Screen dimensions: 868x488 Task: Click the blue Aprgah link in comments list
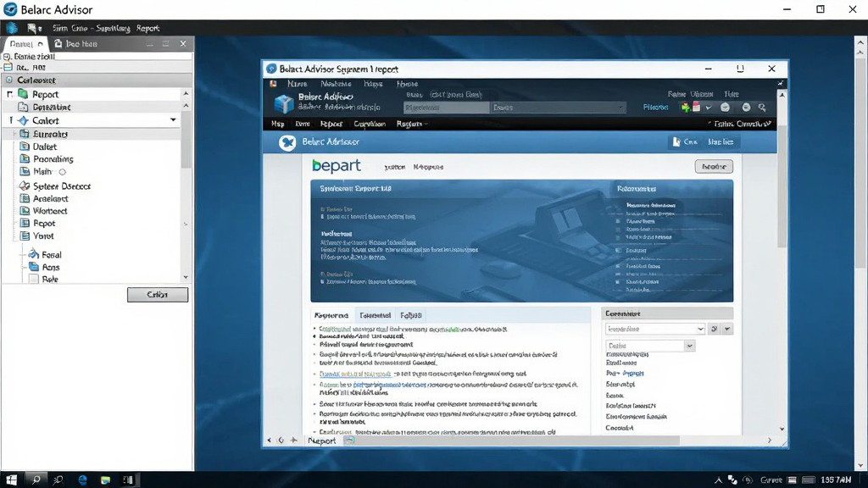[633, 374]
